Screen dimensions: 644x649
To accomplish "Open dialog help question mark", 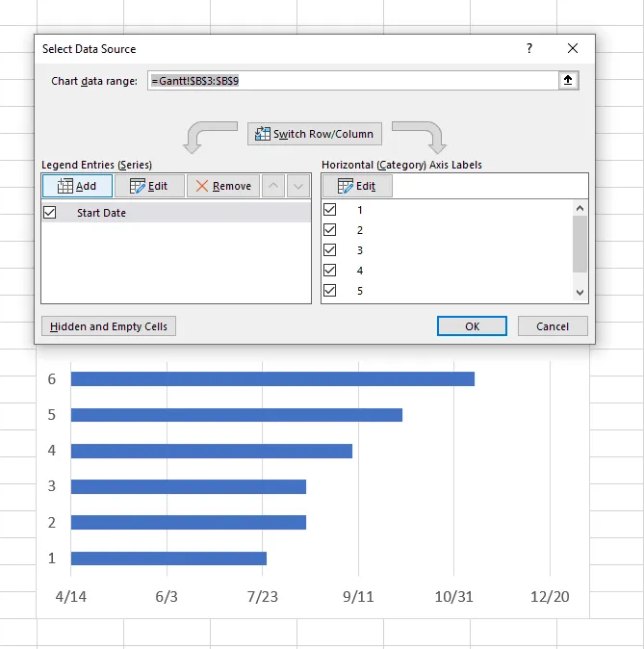I will coord(528,48).
